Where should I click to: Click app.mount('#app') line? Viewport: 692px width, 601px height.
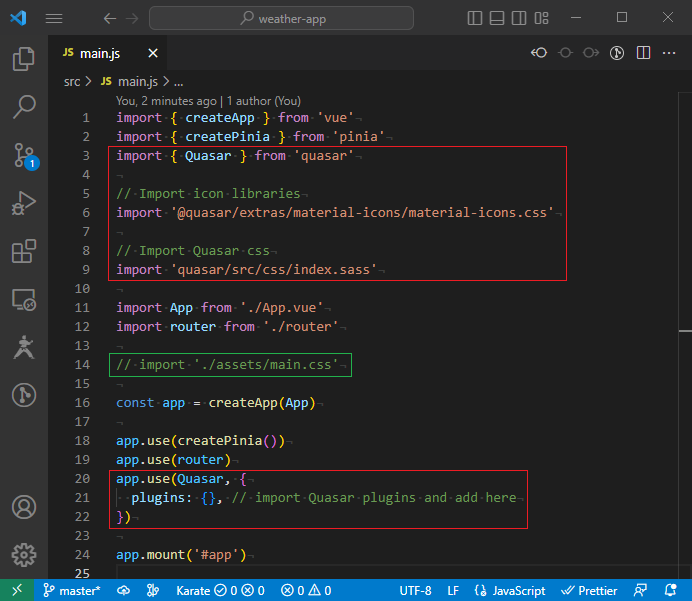181,555
